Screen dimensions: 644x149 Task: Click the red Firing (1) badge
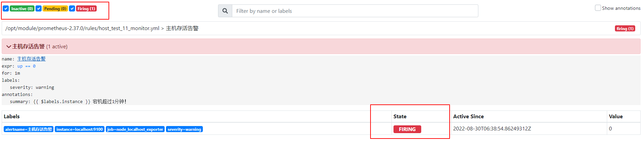pyautogui.click(x=86, y=8)
